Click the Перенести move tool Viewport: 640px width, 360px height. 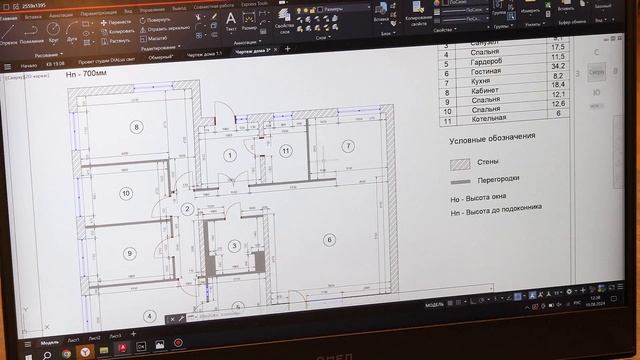coord(116,22)
